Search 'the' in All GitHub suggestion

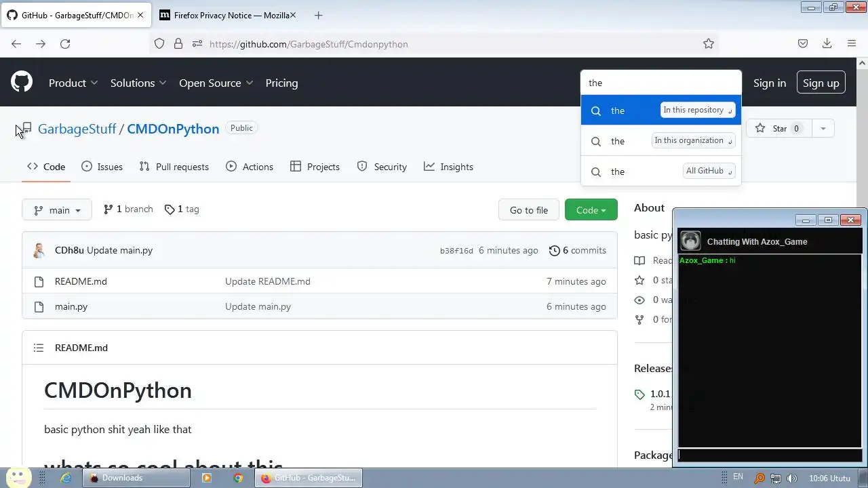[661, 171]
